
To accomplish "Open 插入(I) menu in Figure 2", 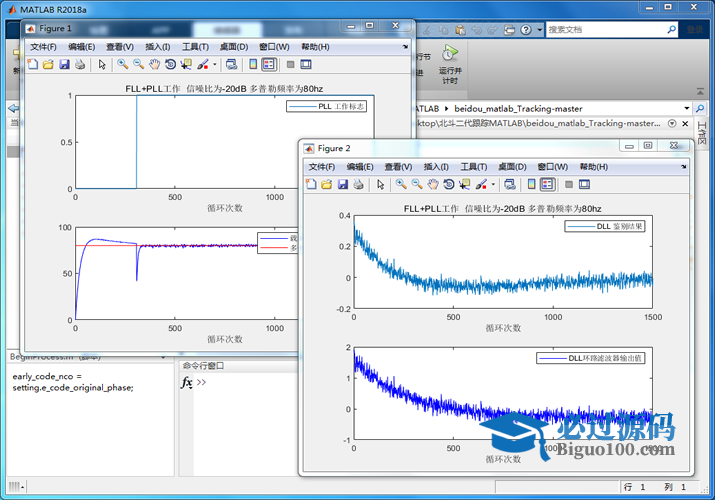I will tap(436, 167).
